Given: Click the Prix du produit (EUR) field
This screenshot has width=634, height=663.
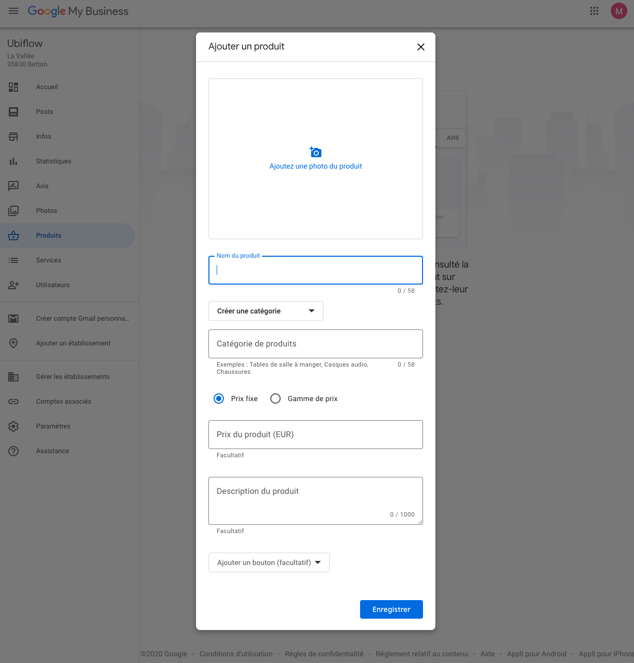Looking at the screenshot, I should pos(316,434).
